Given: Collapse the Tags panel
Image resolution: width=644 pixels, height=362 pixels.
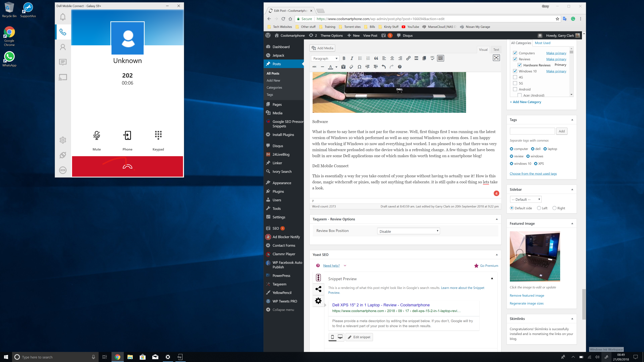Looking at the screenshot, I should click(572, 120).
